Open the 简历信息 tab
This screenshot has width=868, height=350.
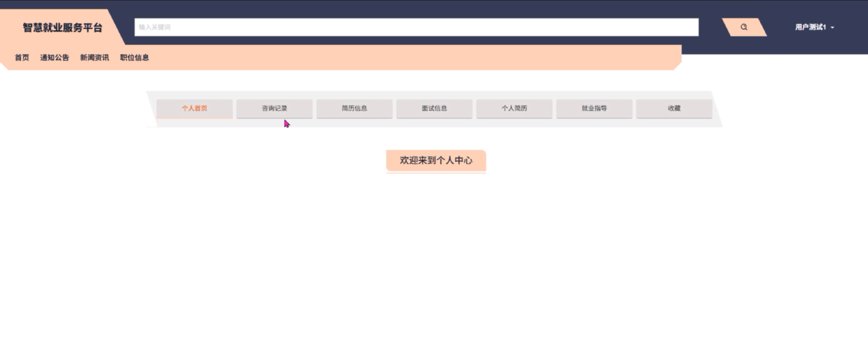[x=354, y=108]
